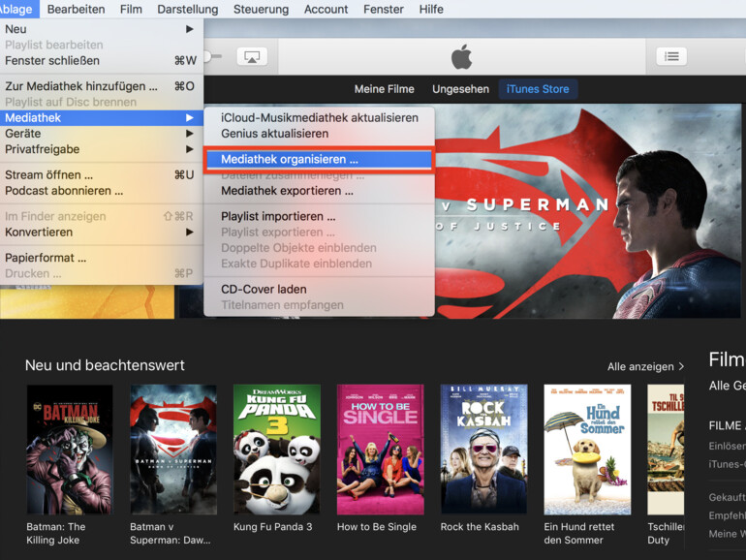Image resolution: width=746 pixels, height=560 pixels.
Task: Open the Batman v Superman movie poster
Action: point(173,450)
